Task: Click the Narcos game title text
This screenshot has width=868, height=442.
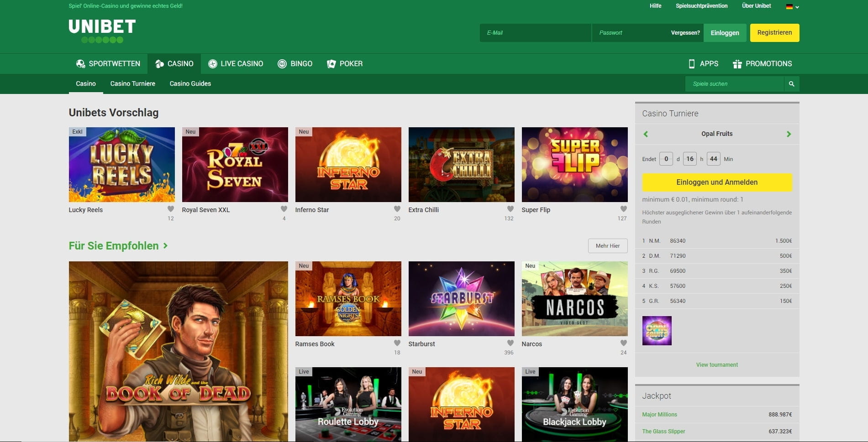Action: pos(532,344)
